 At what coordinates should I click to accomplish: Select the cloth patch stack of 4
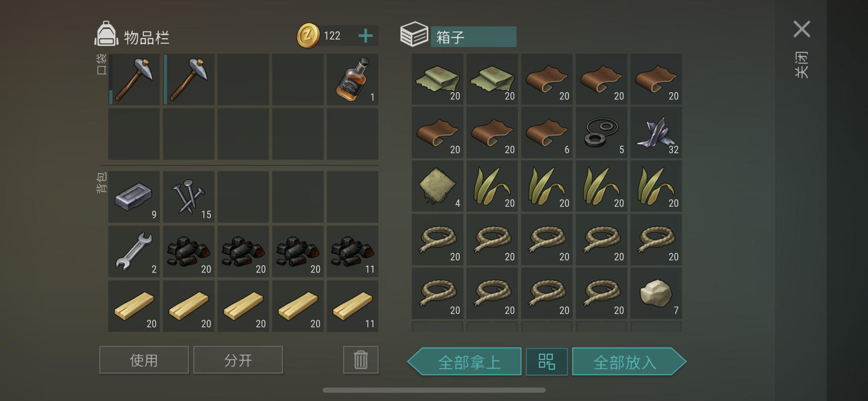tap(437, 186)
